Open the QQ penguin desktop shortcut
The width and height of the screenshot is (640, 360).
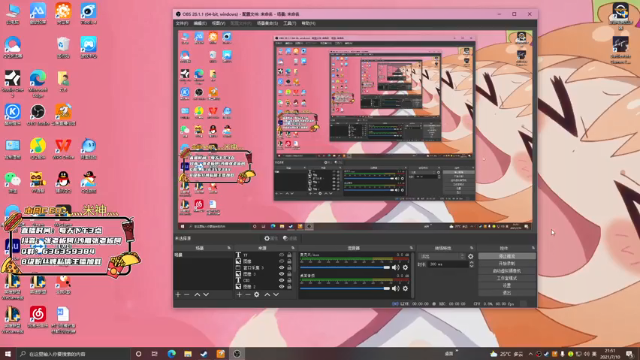point(63,182)
